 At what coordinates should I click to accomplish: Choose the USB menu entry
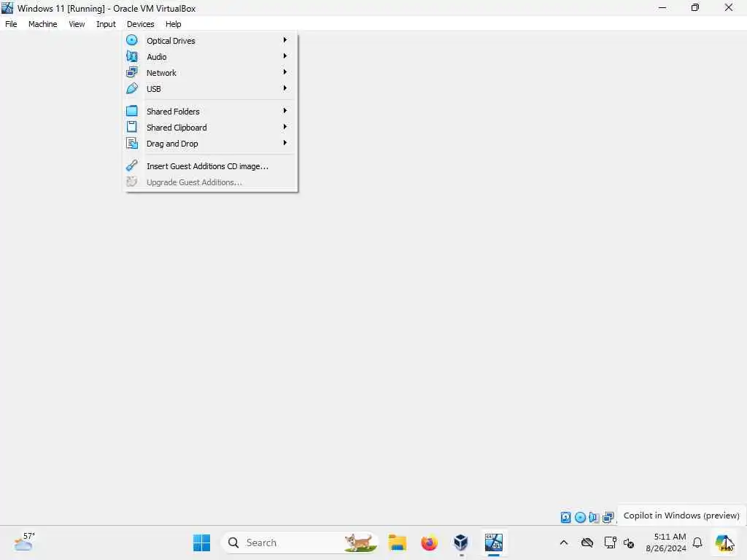pos(210,89)
